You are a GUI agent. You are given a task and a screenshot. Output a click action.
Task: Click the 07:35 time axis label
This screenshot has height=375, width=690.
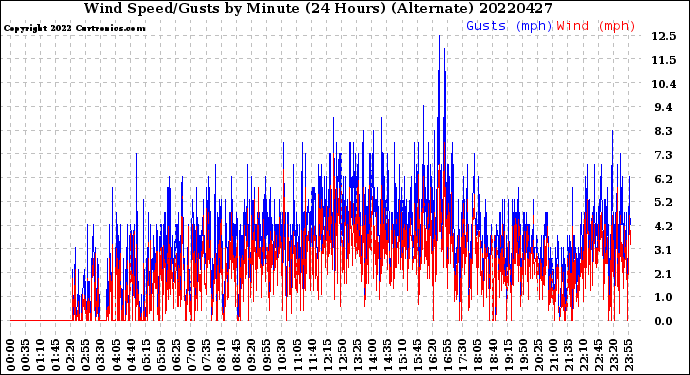[206, 355]
